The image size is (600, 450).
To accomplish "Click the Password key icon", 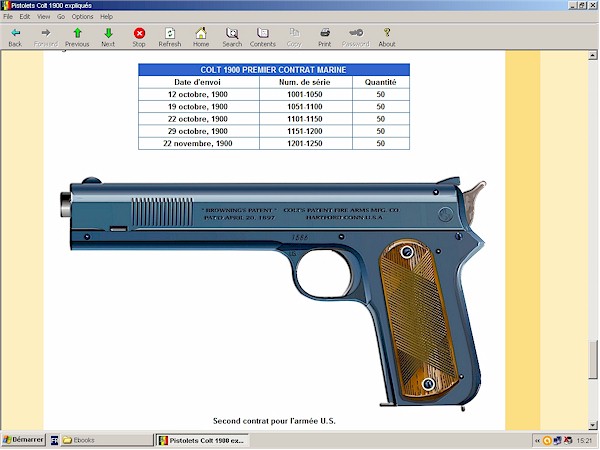I will pos(356,33).
